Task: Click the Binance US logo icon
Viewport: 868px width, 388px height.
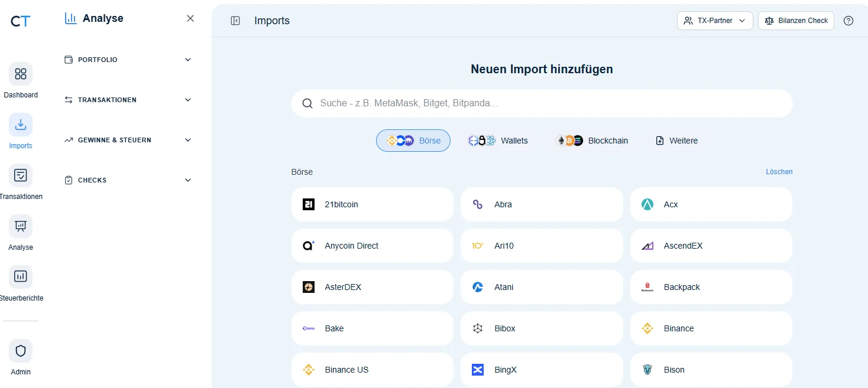Action: point(309,370)
